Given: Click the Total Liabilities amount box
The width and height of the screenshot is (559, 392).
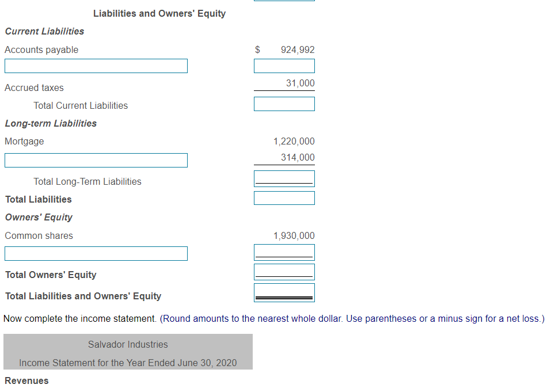Looking at the screenshot, I should click(x=284, y=197).
